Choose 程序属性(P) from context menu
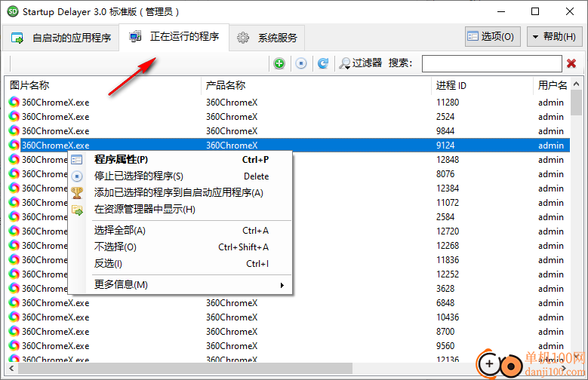Image resolution: width=588 pixels, height=380 pixels. 180,160
